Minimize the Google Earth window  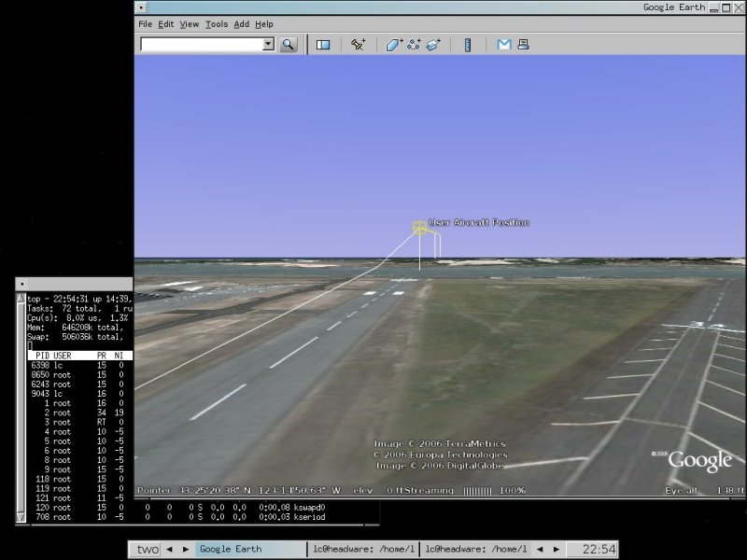[713, 7]
